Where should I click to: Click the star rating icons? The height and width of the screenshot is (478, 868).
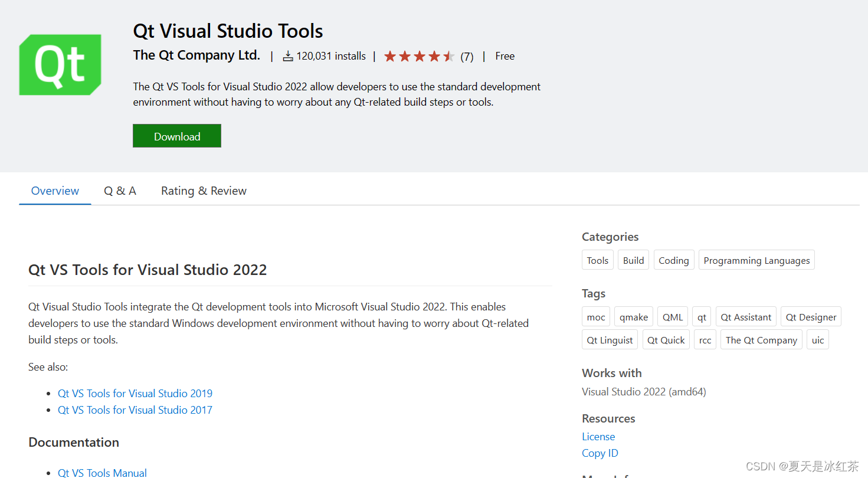point(419,56)
